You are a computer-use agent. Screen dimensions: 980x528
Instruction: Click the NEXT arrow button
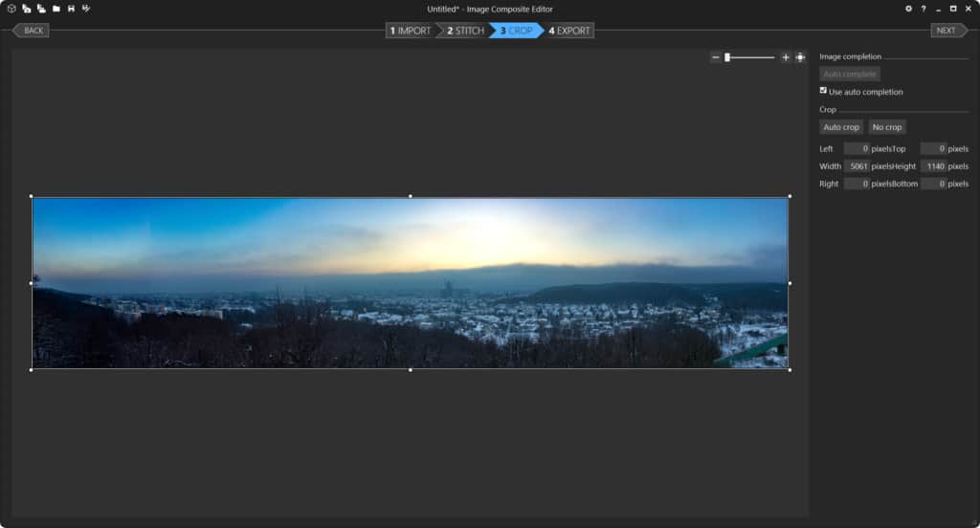[947, 31]
